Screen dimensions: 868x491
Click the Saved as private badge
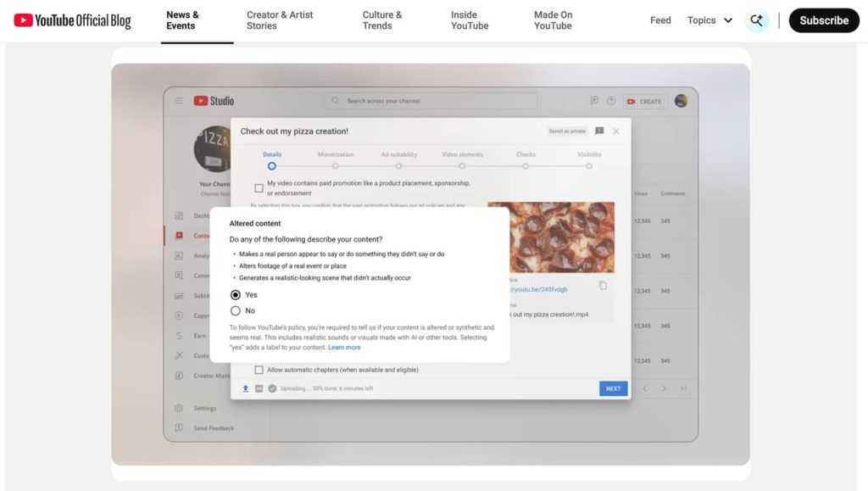point(567,131)
